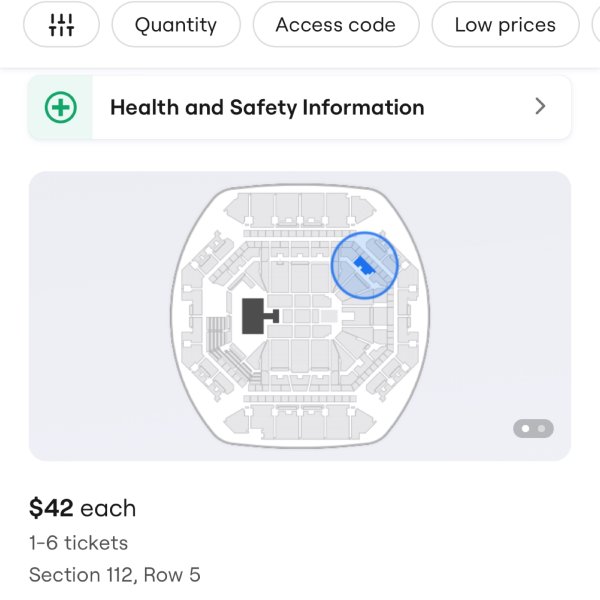Open the Access code entry chip
This screenshot has height=600, width=600.
[x=336, y=25]
